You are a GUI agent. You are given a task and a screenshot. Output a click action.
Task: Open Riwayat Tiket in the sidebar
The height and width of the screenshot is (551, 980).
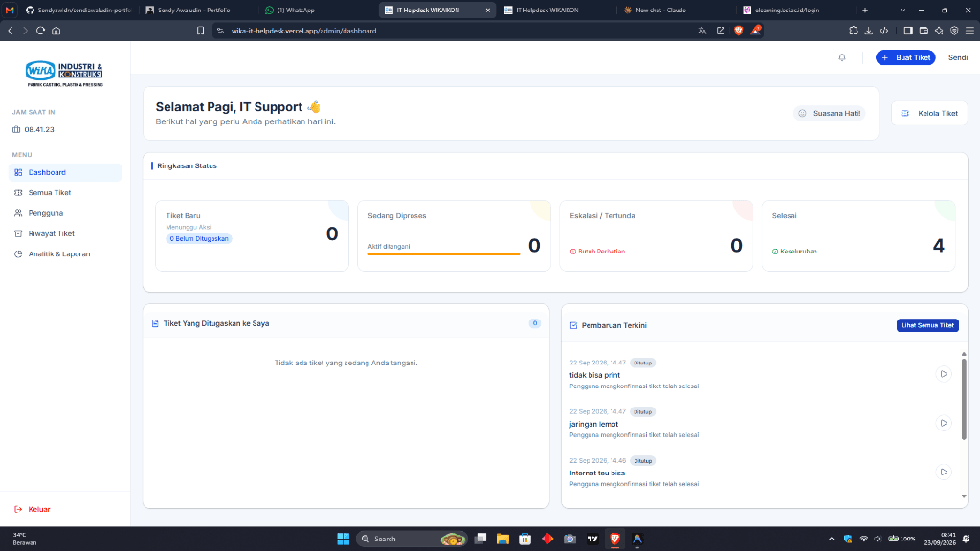coord(65,233)
